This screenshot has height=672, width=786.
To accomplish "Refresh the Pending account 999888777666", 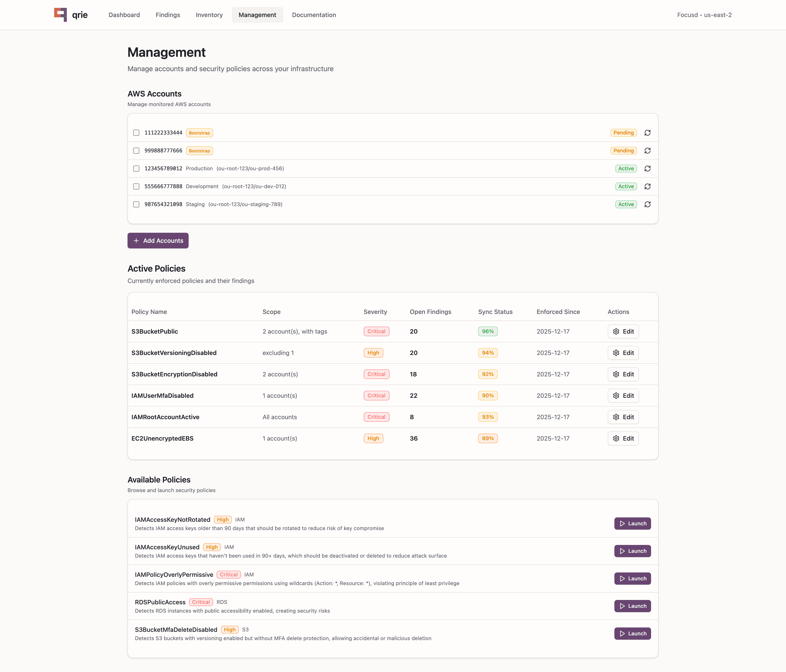I will coord(648,151).
